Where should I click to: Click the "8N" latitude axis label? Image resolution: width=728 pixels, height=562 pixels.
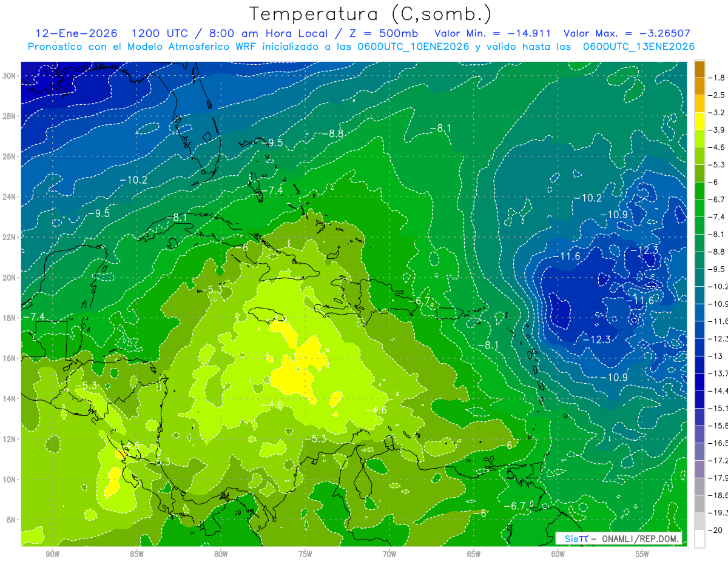[x=12, y=520]
